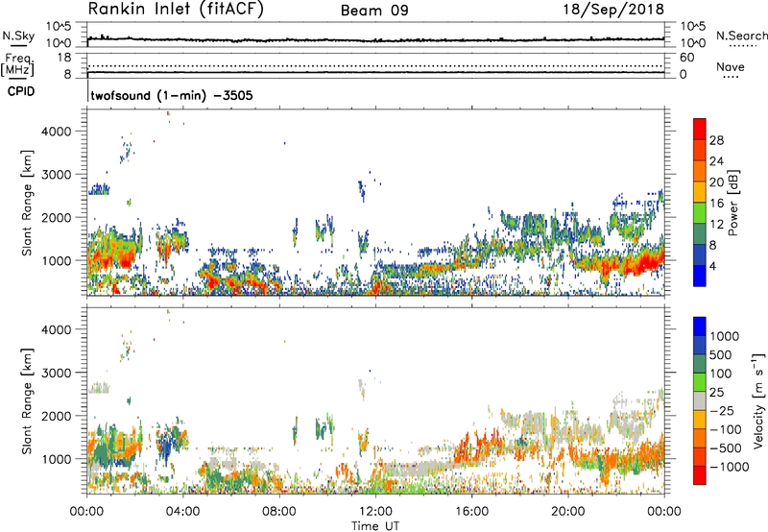Click the '08:00' time axis label
Viewport: 768px width, 532px height.
(279, 512)
